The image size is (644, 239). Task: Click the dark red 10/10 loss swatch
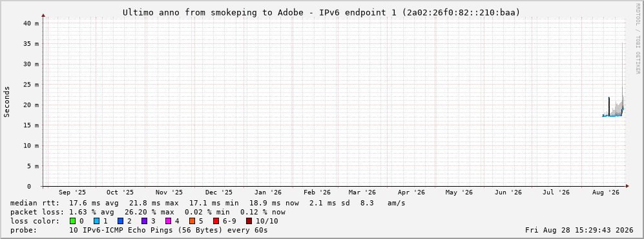[249, 221]
